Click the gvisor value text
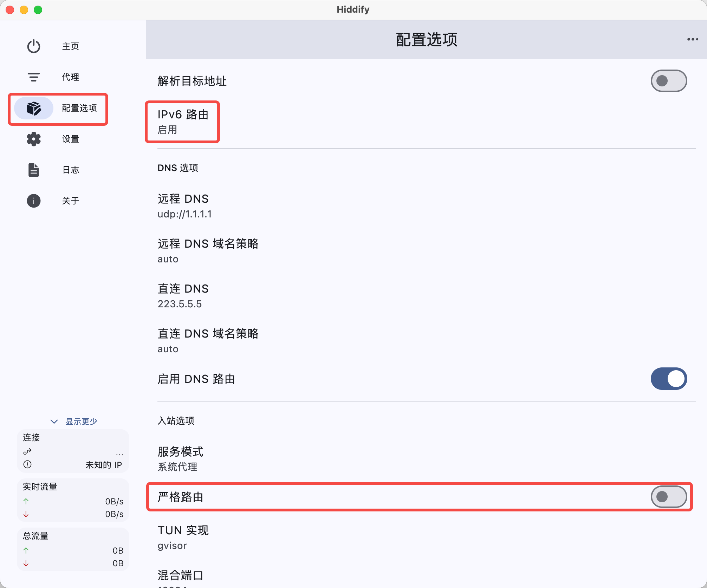 tap(172, 546)
